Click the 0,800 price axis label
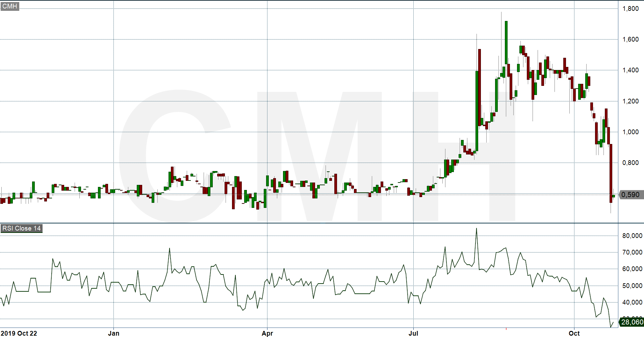 pos(630,163)
